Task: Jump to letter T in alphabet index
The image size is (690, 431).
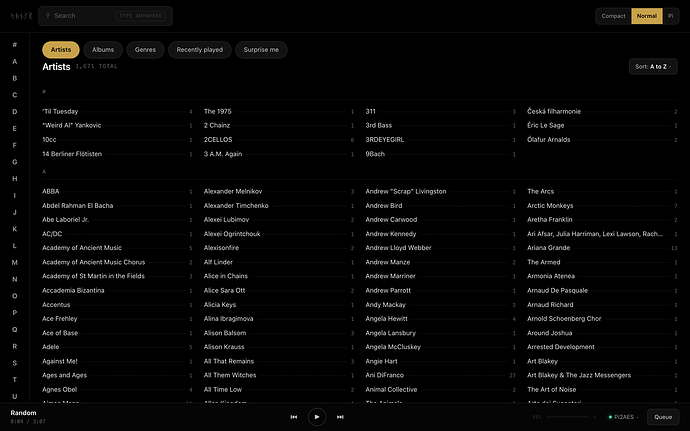Action: [x=15, y=379]
